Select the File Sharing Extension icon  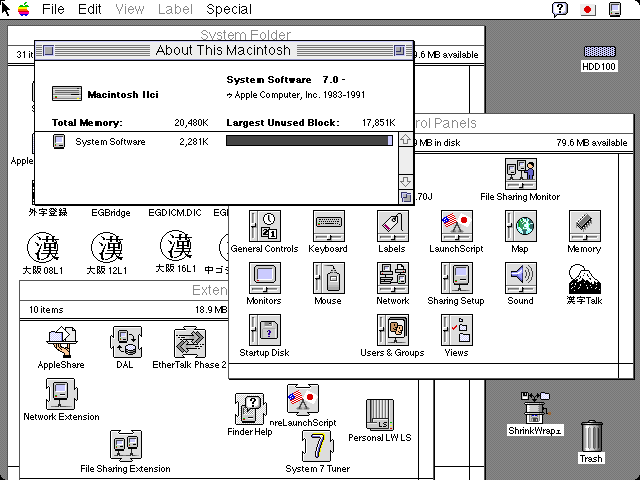pos(126,445)
